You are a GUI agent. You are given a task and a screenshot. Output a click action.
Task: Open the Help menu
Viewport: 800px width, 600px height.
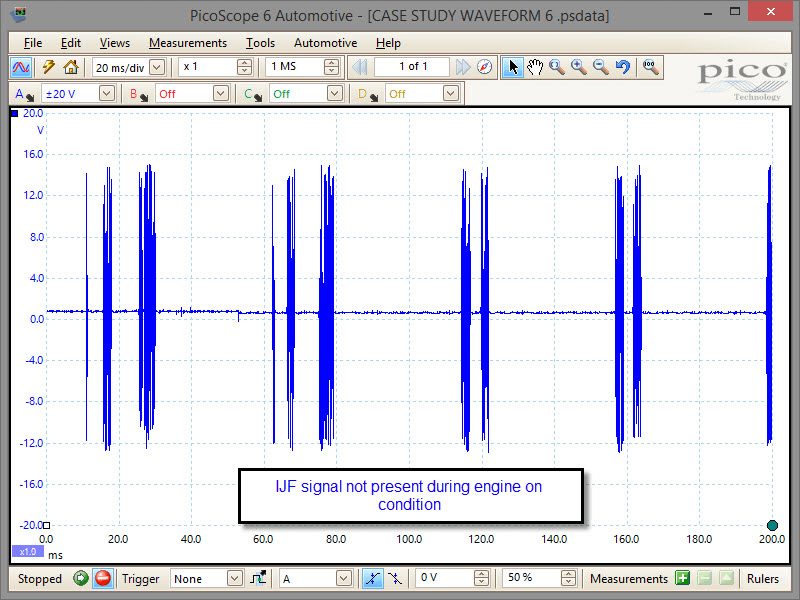[x=388, y=43]
